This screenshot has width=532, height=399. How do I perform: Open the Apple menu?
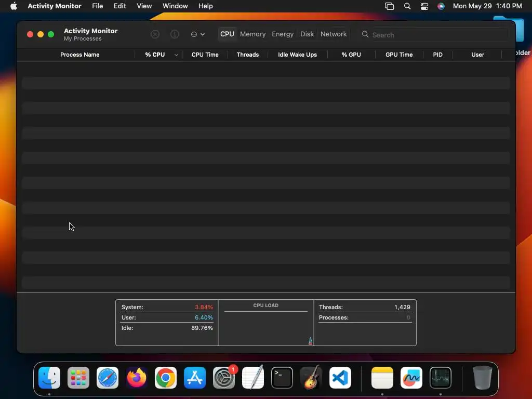14,6
